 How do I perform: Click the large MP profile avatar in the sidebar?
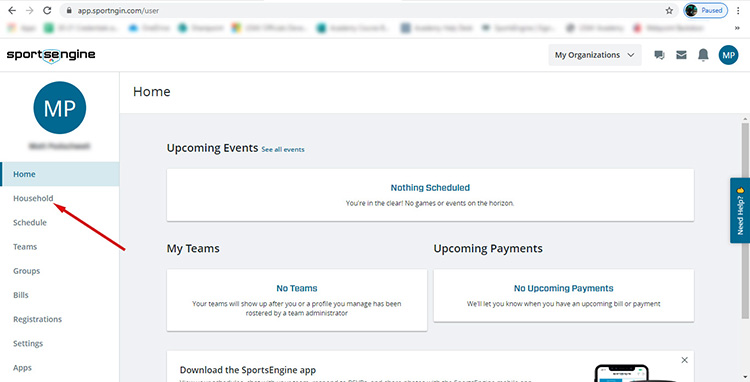(60, 108)
